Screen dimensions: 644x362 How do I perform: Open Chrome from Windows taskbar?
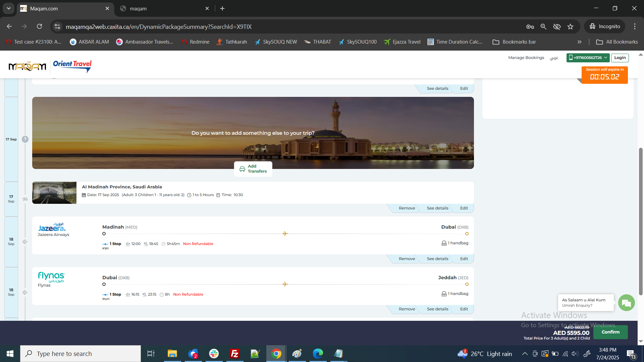tap(276, 354)
